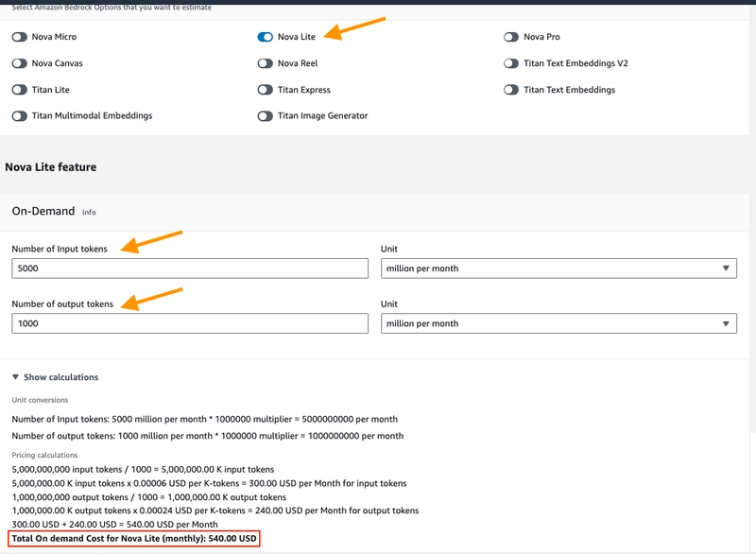This screenshot has height=554, width=756.
Task: Click the input tokens unit conversion line
Action: [x=205, y=419]
